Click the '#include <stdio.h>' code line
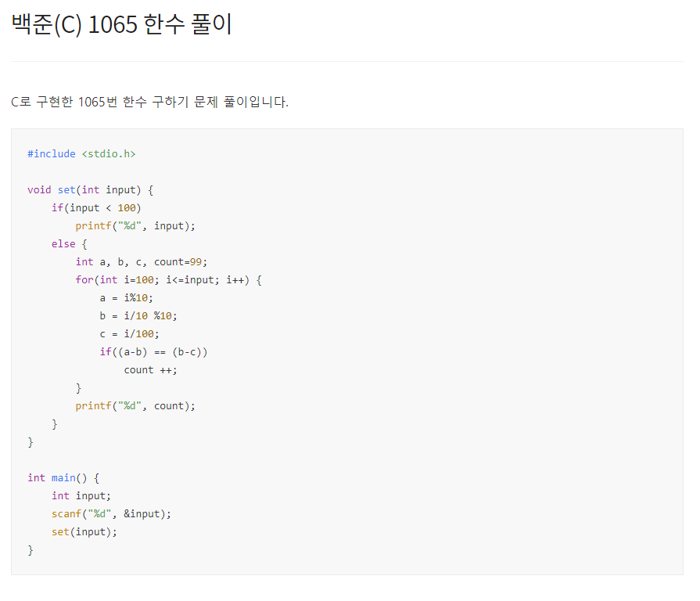700x601 pixels. coord(81,154)
